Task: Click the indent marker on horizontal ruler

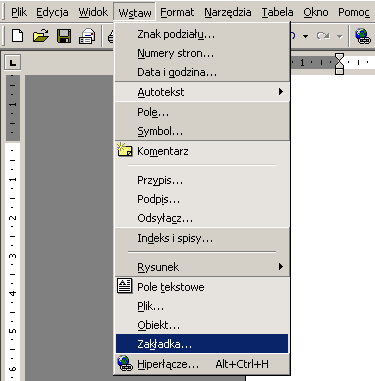Action: pos(339,64)
